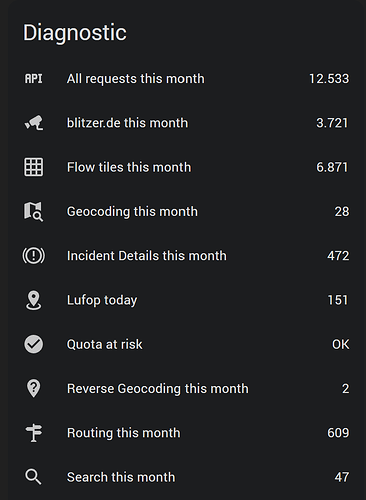The width and height of the screenshot is (366, 500).
Task: Click the alert icon for Incident Details
Action: (x=34, y=256)
